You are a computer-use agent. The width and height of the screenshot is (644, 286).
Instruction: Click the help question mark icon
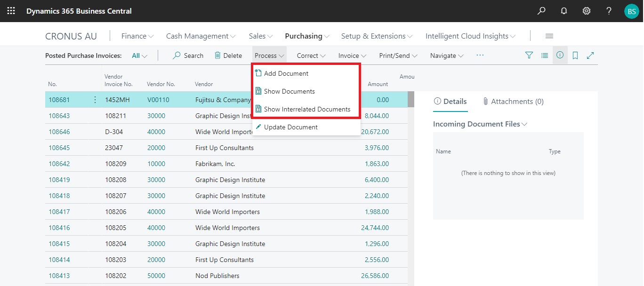pyautogui.click(x=609, y=11)
